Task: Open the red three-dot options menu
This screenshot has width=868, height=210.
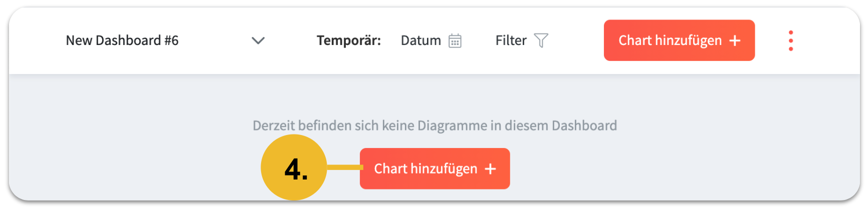Action: (x=790, y=40)
